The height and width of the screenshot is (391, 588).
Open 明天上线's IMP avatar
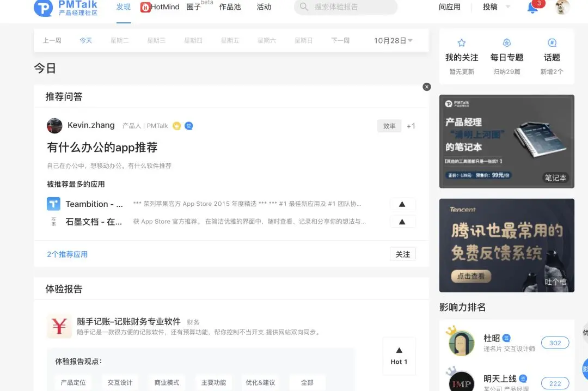461,382
